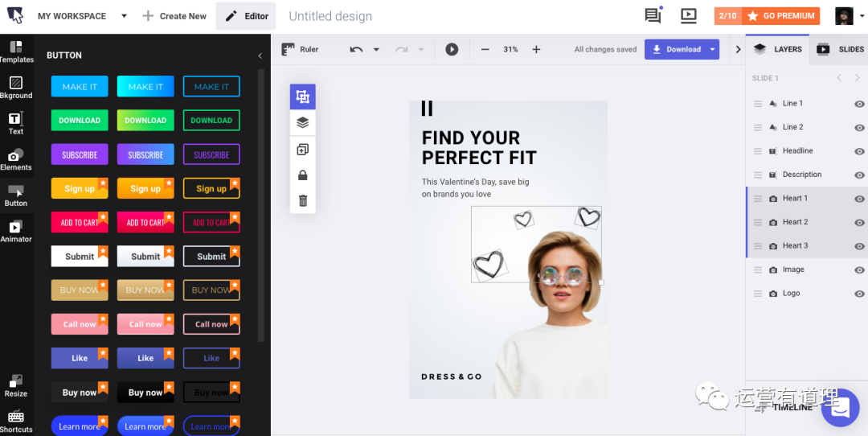868x436 pixels.
Task: Hide the Line 1 layer
Action: 859,104
